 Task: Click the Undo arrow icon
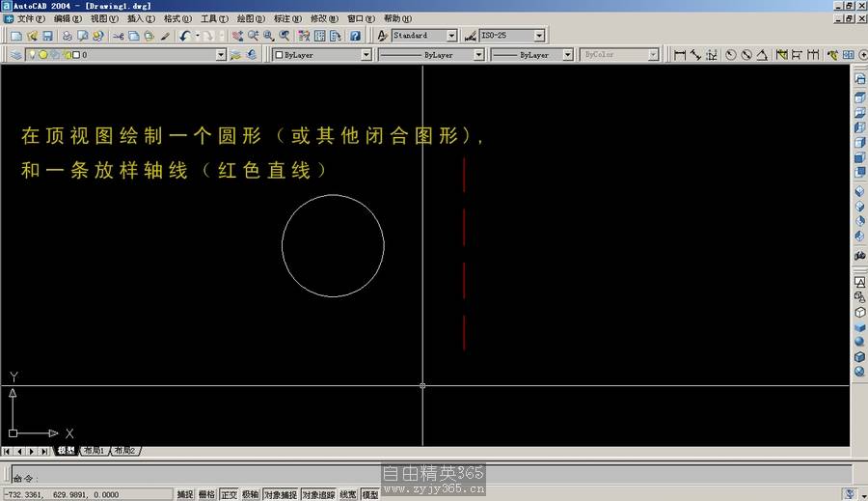(x=183, y=36)
